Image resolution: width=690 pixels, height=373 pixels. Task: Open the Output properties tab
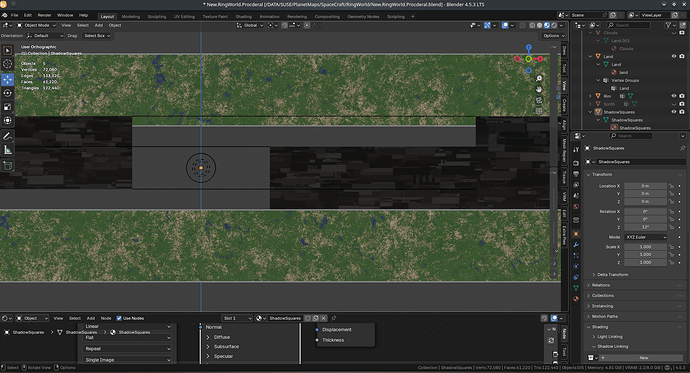tap(576, 174)
